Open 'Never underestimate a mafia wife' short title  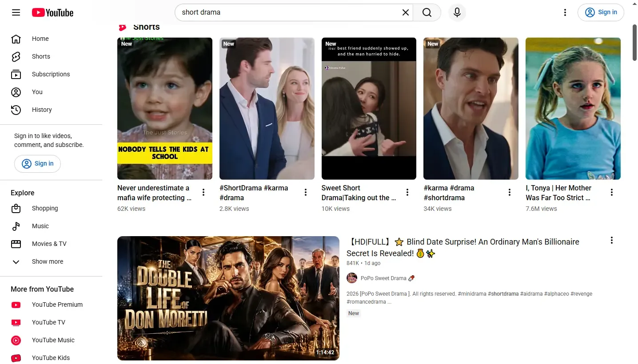pos(154,193)
